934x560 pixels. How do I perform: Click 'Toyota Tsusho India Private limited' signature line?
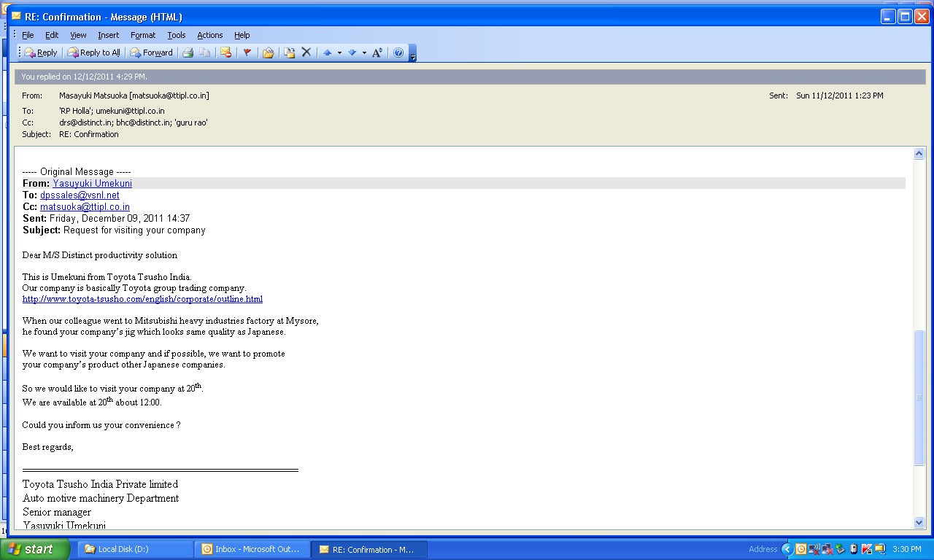[101, 484]
